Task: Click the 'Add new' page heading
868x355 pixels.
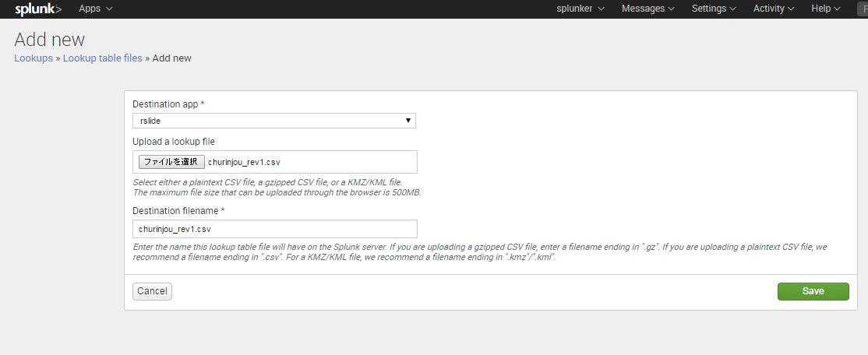Action: pyautogui.click(x=49, y=40)
